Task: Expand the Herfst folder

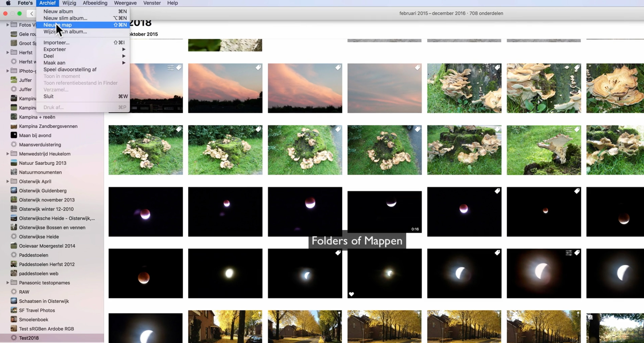Action: (x=8, y=52)
